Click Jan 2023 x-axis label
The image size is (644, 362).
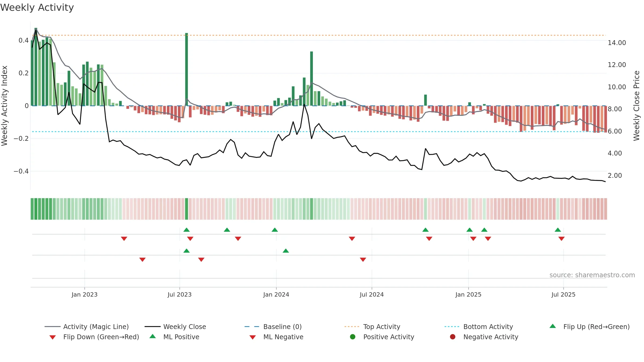85,294
